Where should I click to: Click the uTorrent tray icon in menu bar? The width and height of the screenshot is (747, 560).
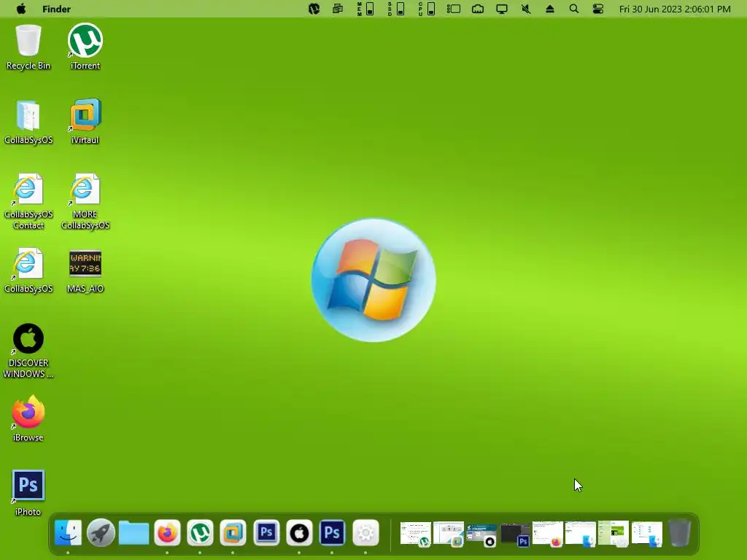click(314, 9)
